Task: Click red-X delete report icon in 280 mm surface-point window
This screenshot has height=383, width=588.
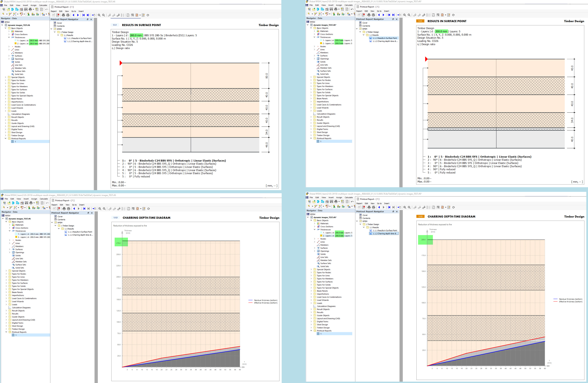Action: click(58, 15)
